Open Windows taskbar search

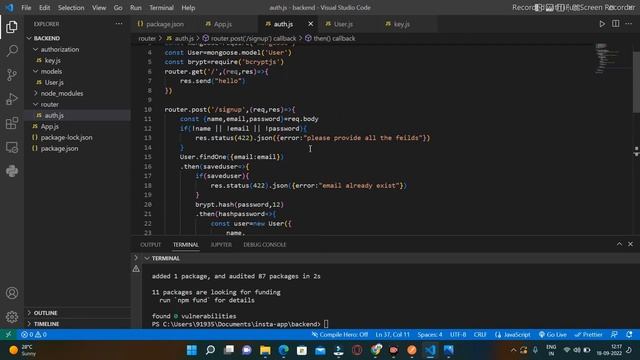(210, 350)
